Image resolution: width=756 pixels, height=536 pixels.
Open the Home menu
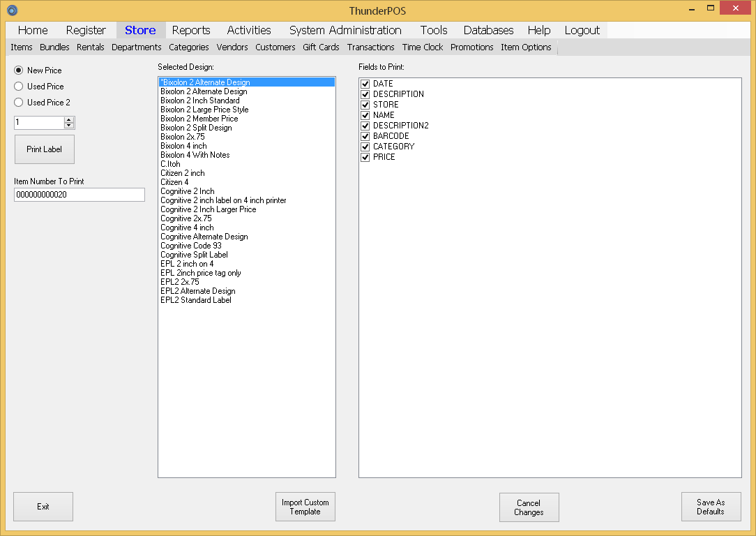(33, 30)
